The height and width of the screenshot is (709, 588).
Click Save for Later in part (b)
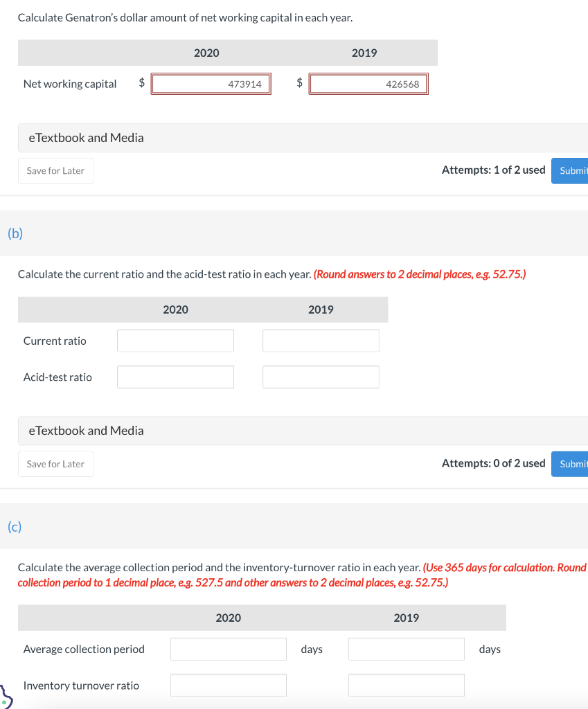55,463
